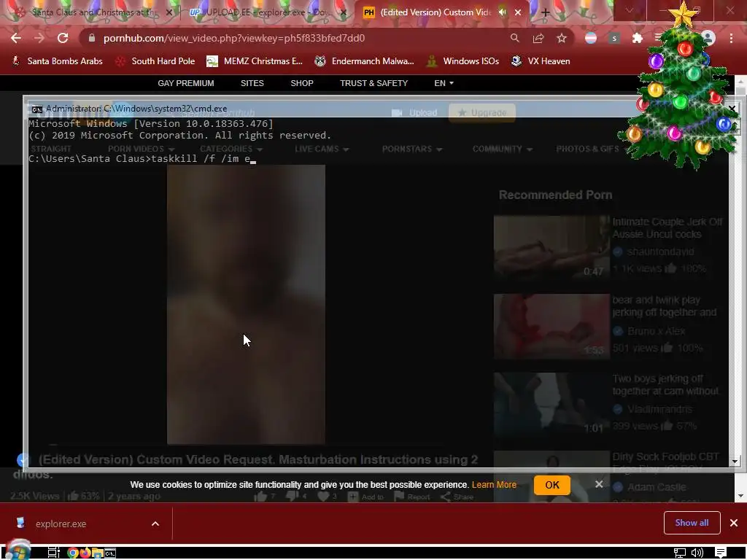
Task: Open the 'VX Heaven' bookmark
Action: click(x=541, y=61)
